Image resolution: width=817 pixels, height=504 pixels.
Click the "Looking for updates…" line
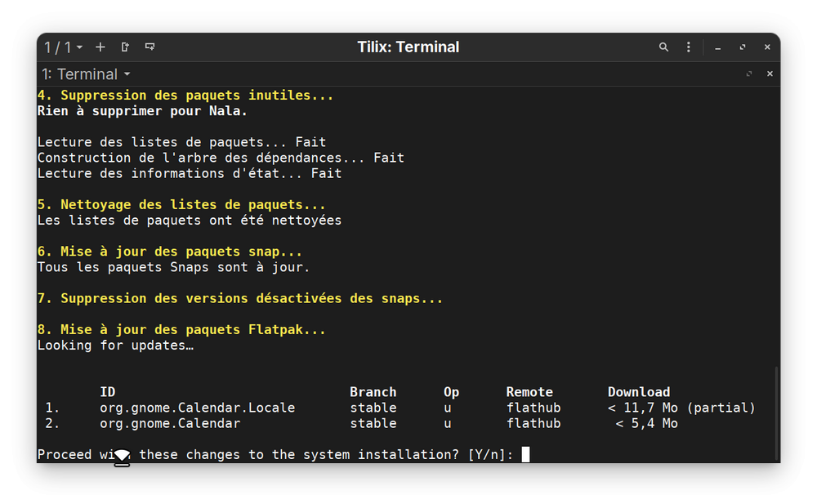tap(114, 346)
